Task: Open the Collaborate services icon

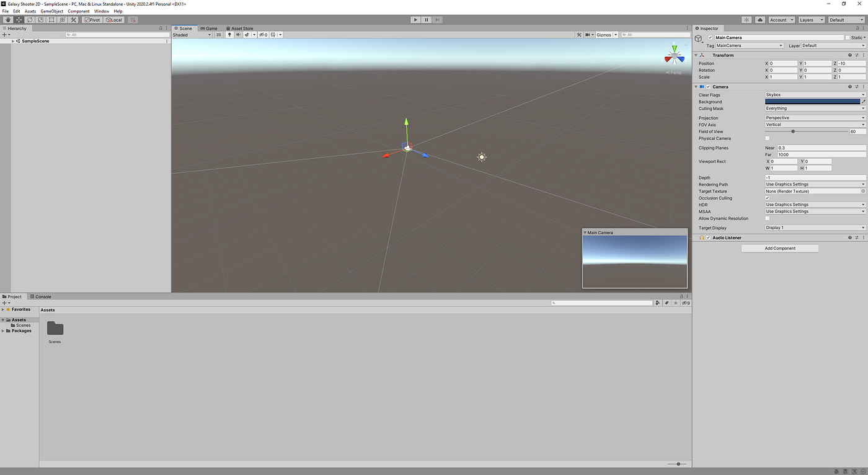Action: pyautogui.click(x=746, y=20)
